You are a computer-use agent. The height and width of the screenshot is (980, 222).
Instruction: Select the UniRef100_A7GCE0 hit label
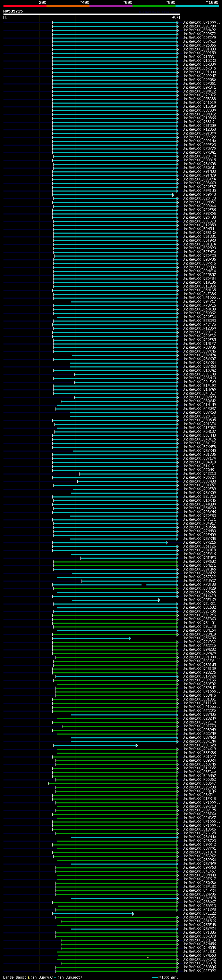click(x=199, y=711)
